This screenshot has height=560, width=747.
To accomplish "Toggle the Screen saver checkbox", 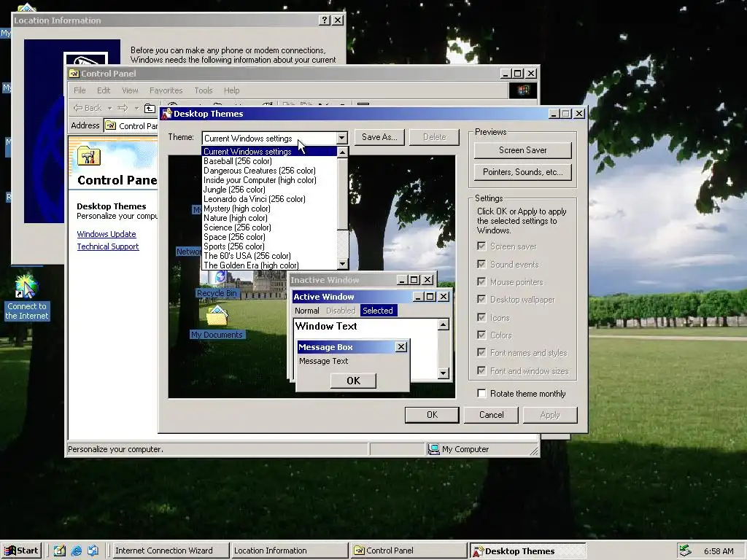I will pos(481,246).
